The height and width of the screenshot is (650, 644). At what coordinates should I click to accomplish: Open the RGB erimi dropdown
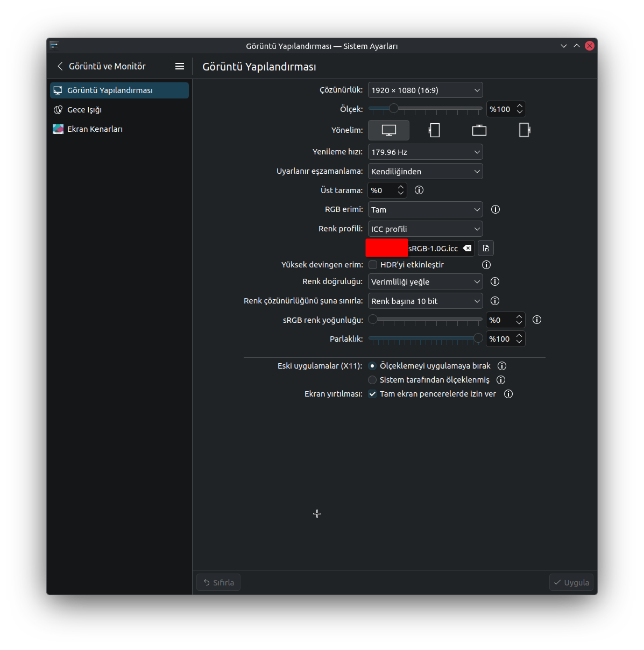pyautogui.click(x=425, y=209)
